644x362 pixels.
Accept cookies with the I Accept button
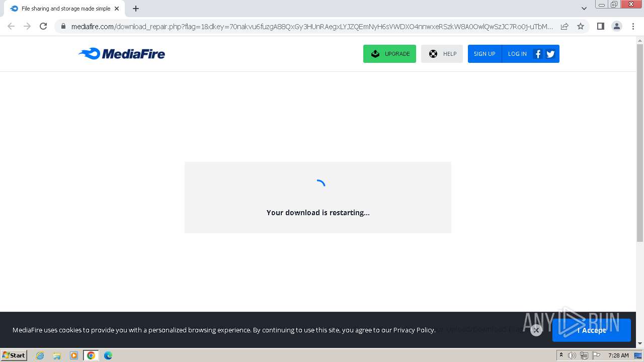(591, 330)
